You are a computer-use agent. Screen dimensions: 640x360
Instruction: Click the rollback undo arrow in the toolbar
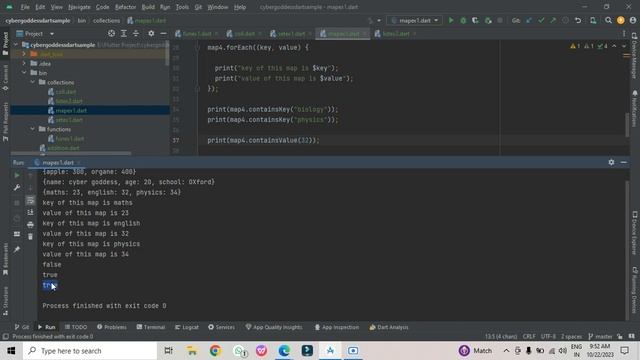coord(578,20)
